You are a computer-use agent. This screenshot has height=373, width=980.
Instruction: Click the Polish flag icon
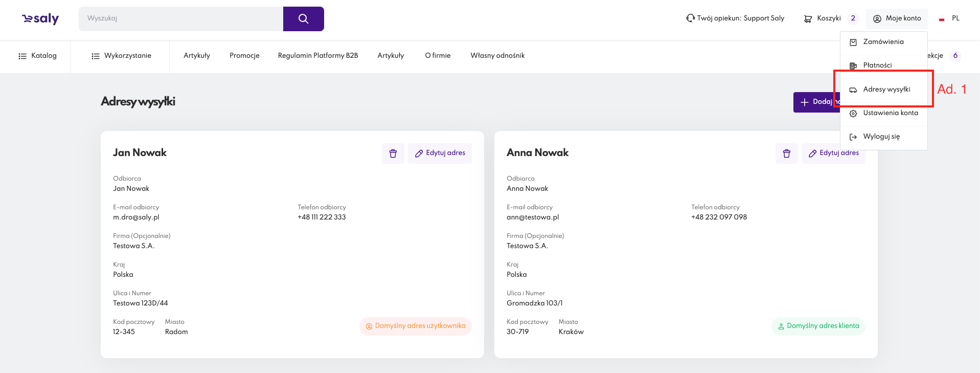coord(941,19)
